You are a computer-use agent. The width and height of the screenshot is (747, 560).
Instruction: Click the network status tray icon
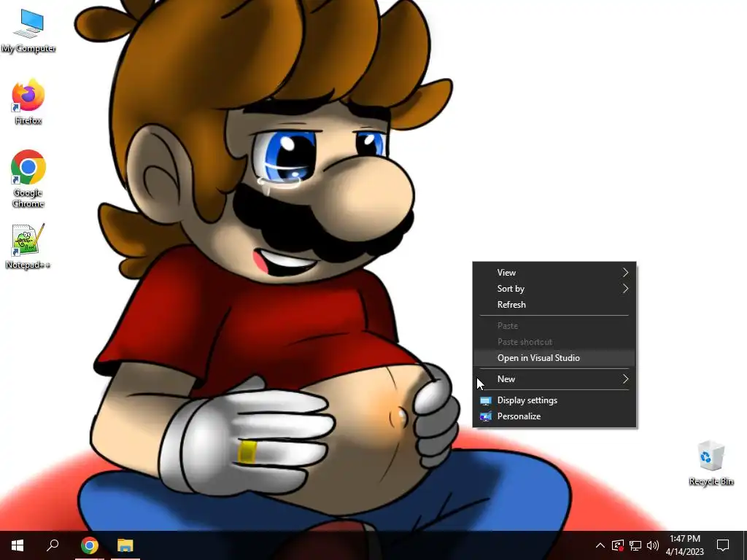point(635,545)
